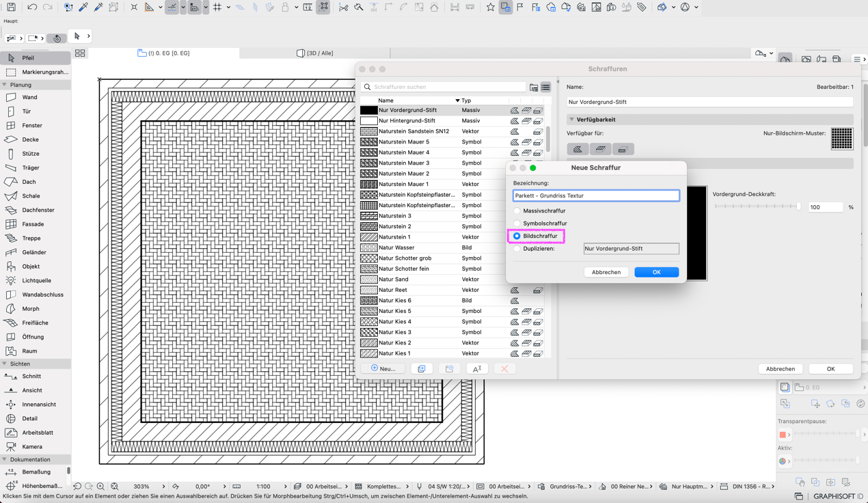Click OK in Neue Schraffur dialog

pos(656,272)
